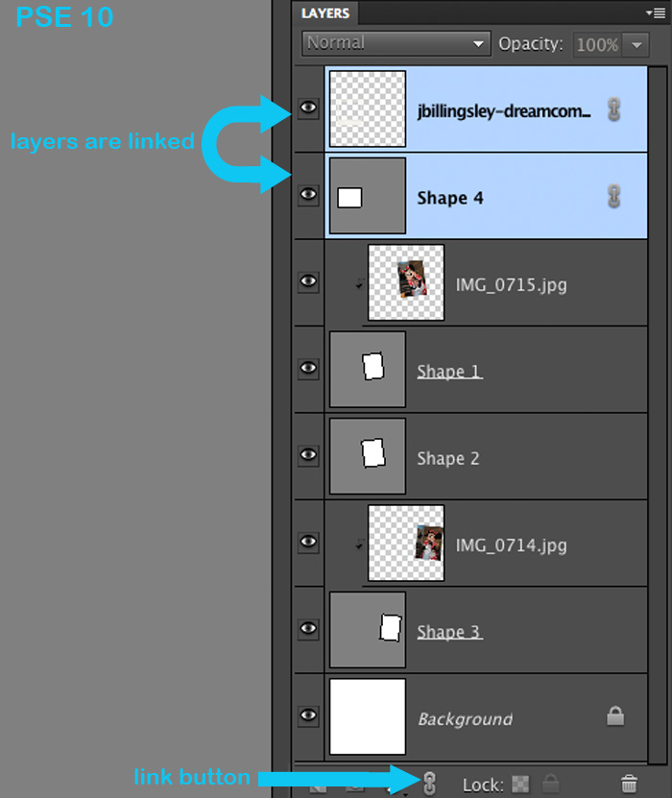Screen dimensions: 672x798
Task: Toggle Background layer visibility eye
Action: click(308, 715)
